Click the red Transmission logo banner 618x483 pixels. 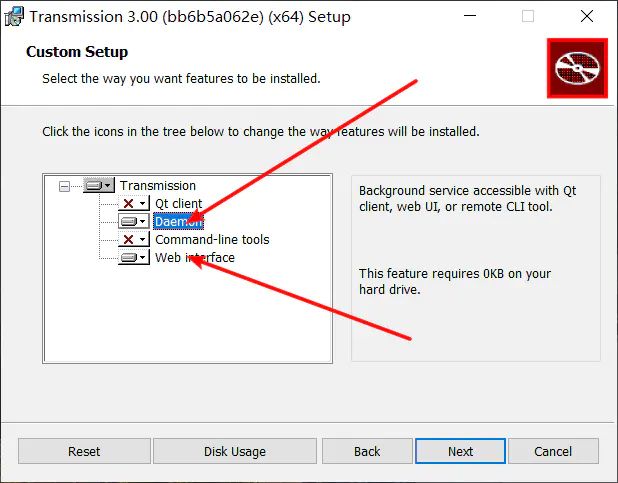(577, 68)
